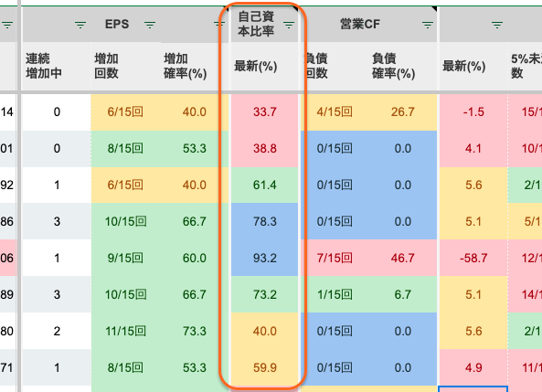Select the blue cell showing 93.2
The height and width of the screenshot is (392, 542).
pos(264,258)
